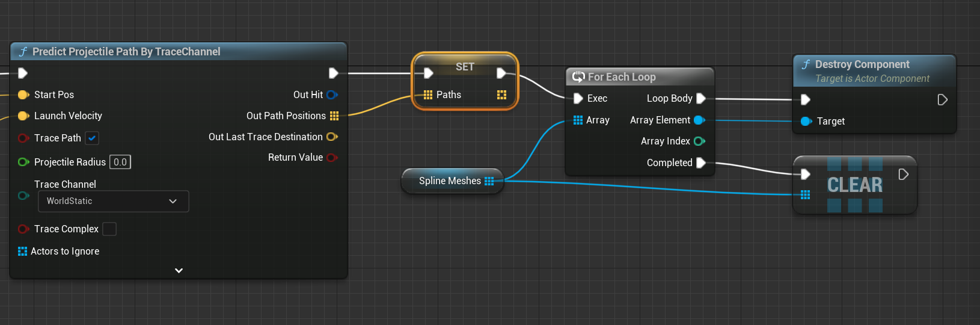
Task: Select the Predict Projectile Path By TraceChannel node title
Action: pyautogui.click(x=126, y=52)
